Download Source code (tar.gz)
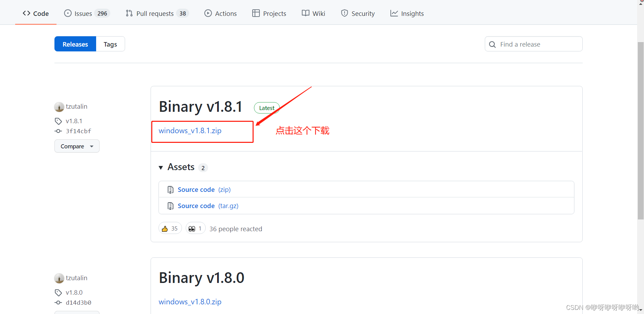The height and width of the screenshot is (314, 644). click(x=208, y=206)
